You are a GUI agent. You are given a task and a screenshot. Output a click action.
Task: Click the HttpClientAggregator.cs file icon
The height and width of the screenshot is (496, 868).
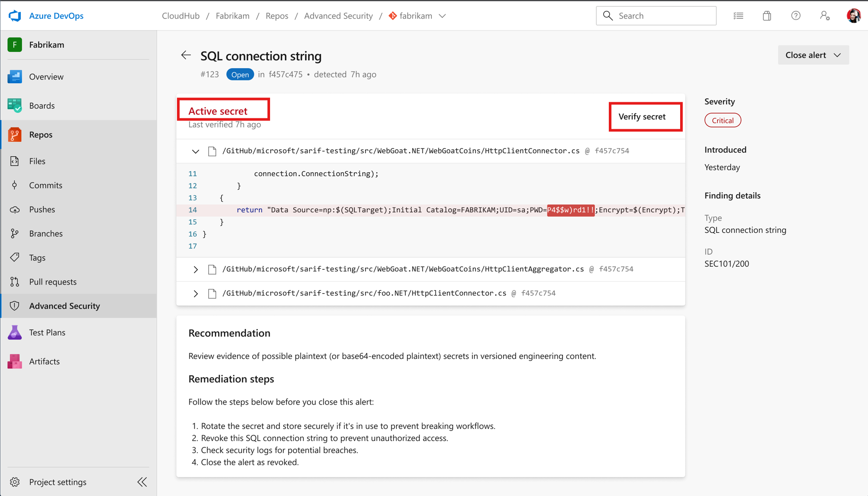[x=212, y=269]
